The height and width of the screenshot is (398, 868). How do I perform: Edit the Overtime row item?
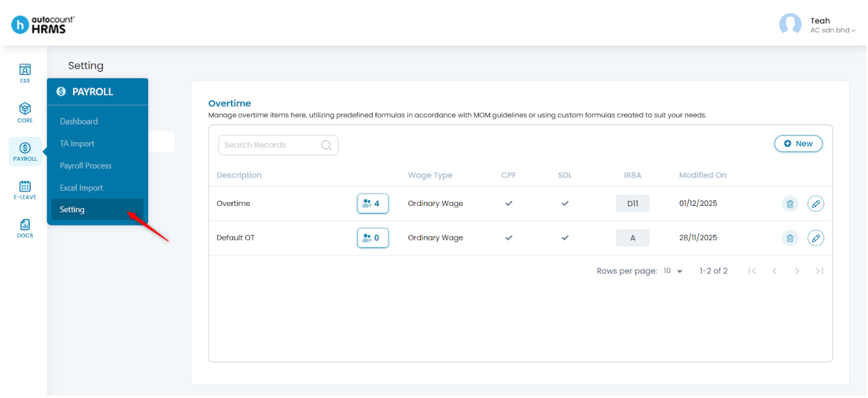816,203
